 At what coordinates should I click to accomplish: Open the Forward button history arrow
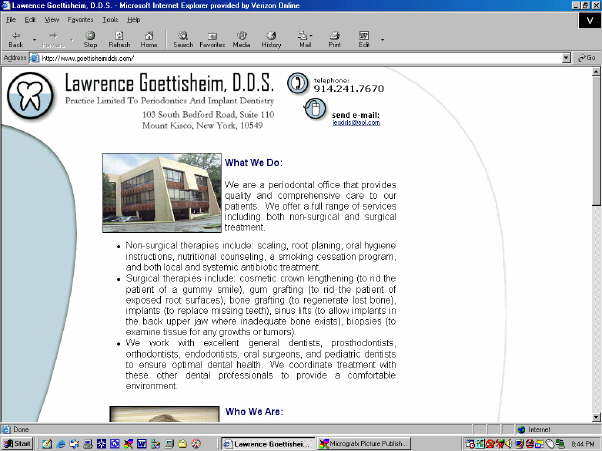pos(71,40)
